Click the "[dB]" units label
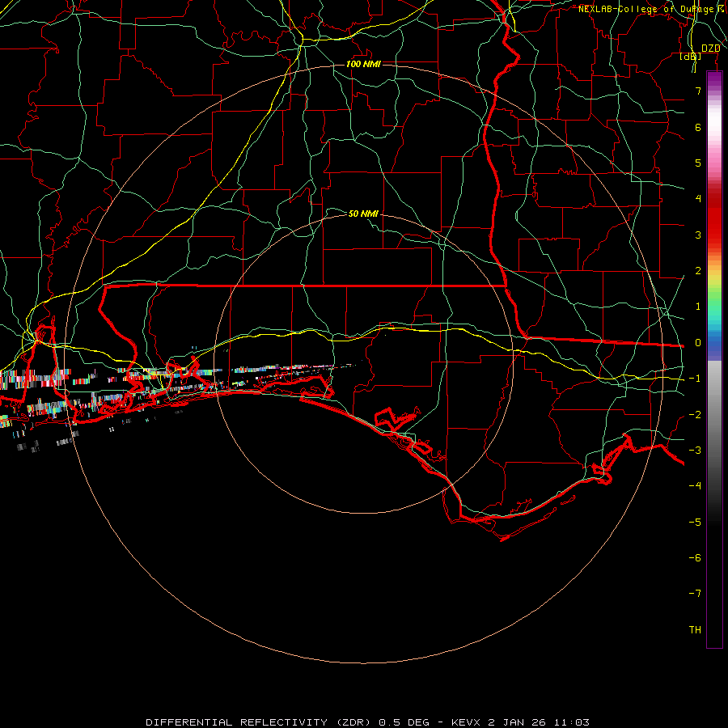Viewport: 728px width, 728px height. click(x=691, y=56)
